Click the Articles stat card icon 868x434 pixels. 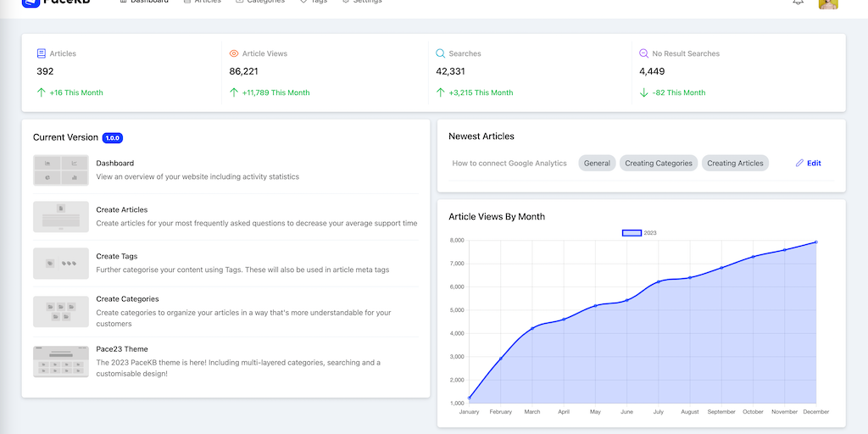42,53
